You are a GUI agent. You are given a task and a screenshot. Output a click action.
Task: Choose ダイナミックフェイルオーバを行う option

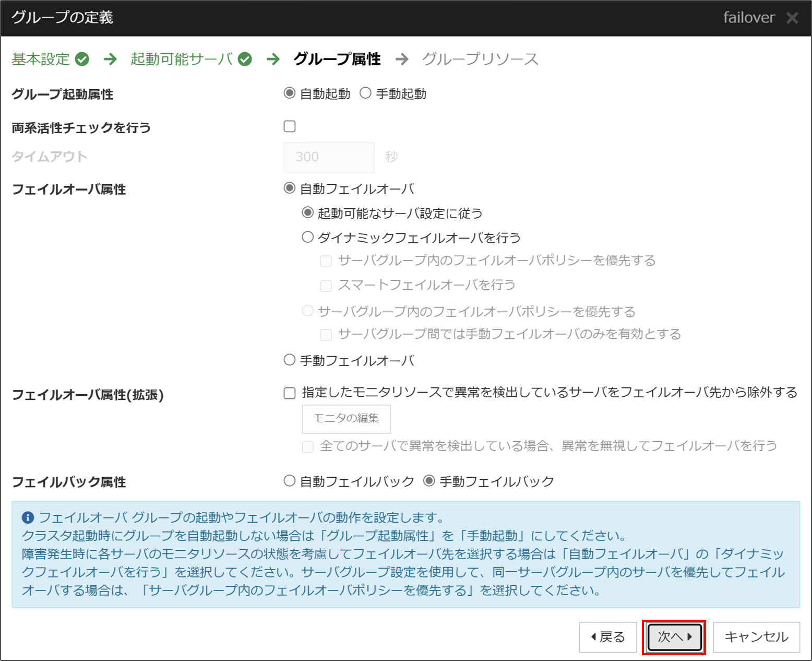pyautogui.click(x=308, y=238)
